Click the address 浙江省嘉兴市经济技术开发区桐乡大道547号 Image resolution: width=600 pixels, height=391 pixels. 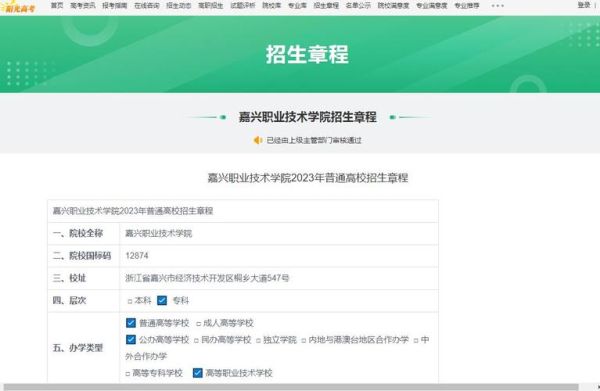[207, 278]
